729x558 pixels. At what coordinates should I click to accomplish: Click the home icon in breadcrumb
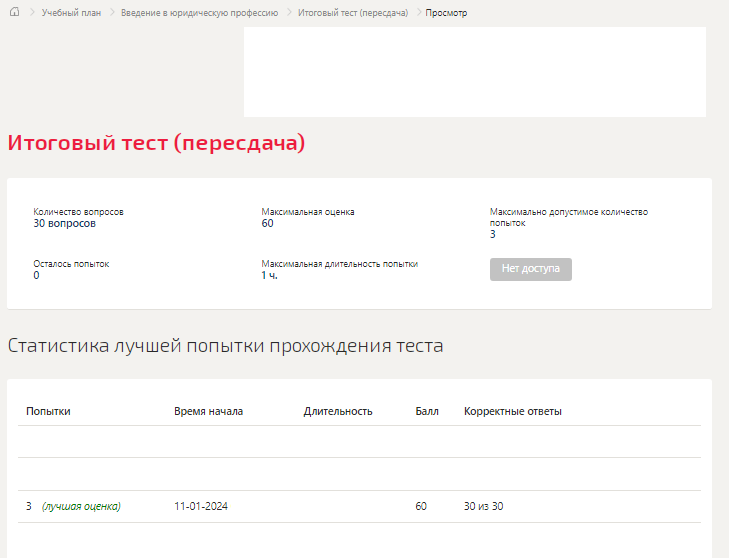tap(15, 12)
